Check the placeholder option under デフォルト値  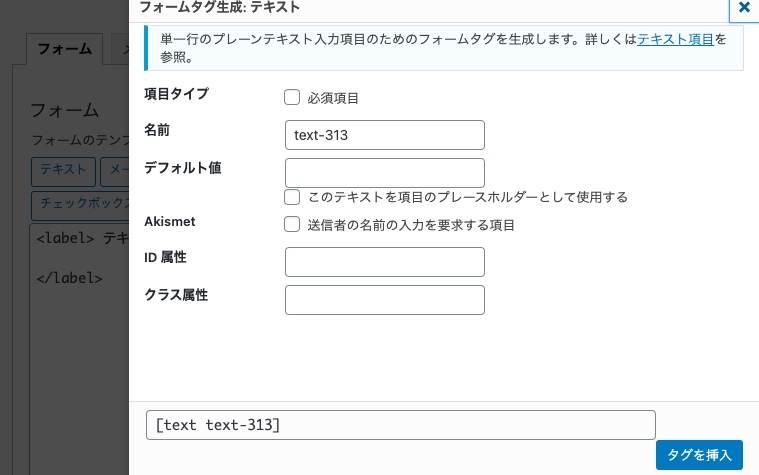pos(292,197)
